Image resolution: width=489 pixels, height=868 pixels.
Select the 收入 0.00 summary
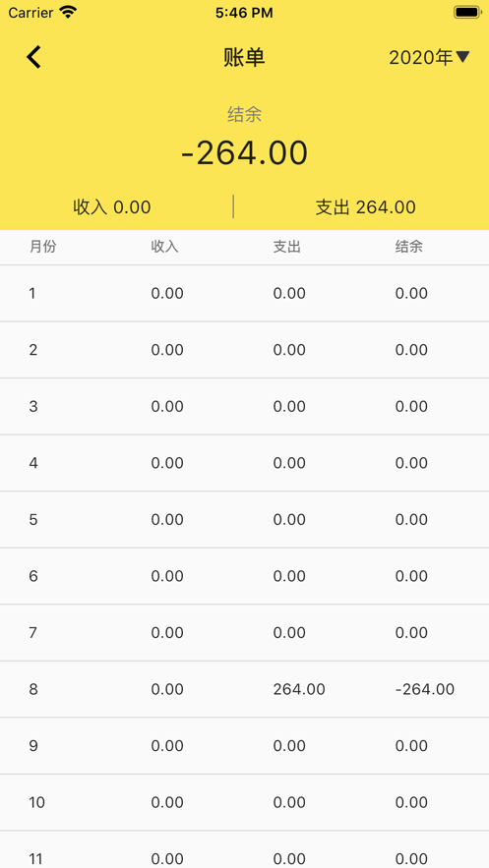click(112, 207)
